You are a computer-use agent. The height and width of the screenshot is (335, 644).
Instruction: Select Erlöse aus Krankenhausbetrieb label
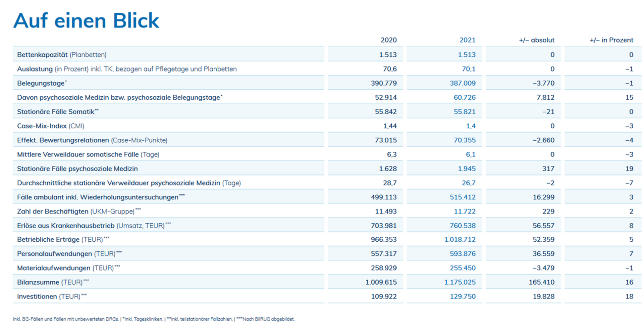click(94, 226)
